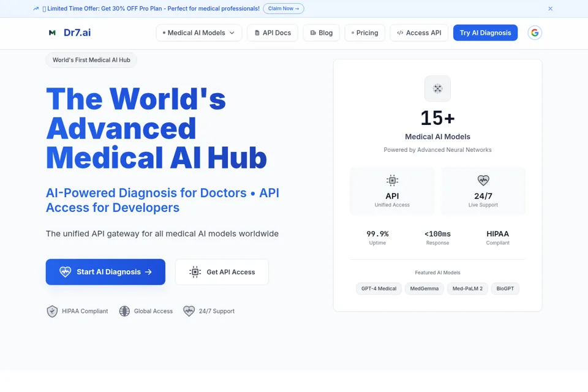Select the Med-PaLM 2 model tag

pos(467,288)
